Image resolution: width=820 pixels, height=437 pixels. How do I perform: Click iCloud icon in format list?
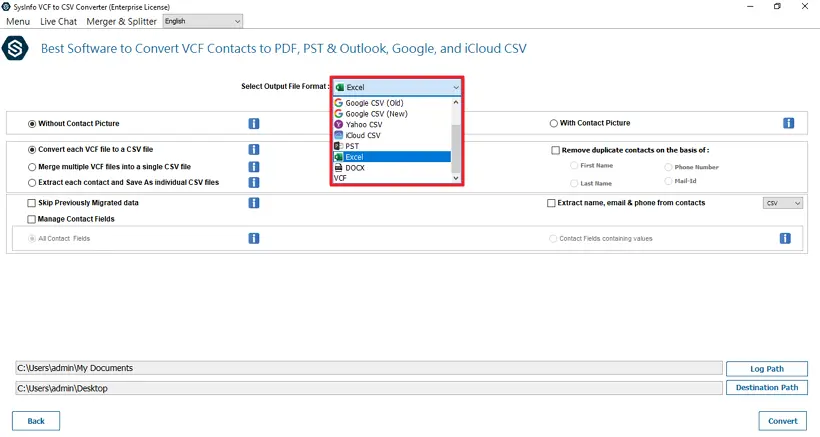[338, 135]
